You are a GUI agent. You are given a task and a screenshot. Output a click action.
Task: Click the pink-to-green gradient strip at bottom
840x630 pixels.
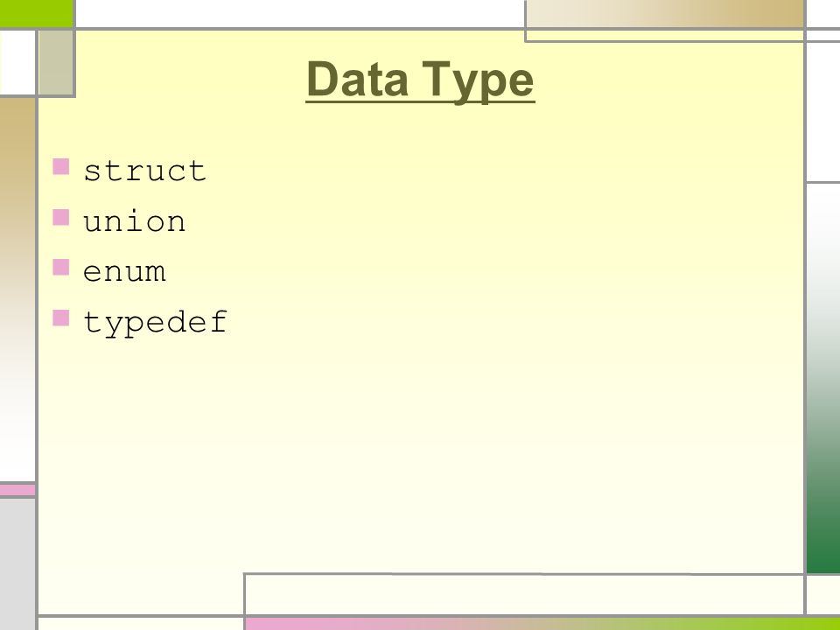542,624
